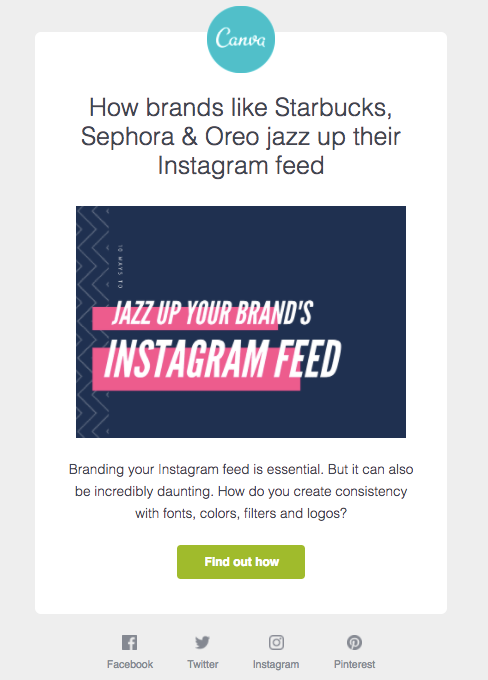Follow the Instagram text link in footer
This screenshot has width=488, height=680.
(x=276, y=664)
